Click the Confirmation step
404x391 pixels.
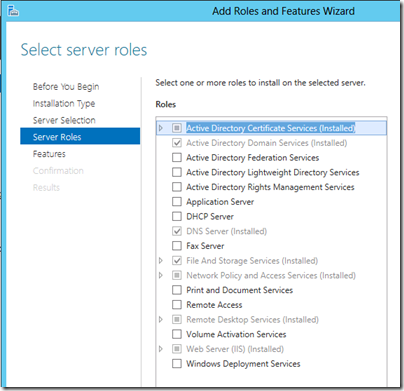[58, 171]
